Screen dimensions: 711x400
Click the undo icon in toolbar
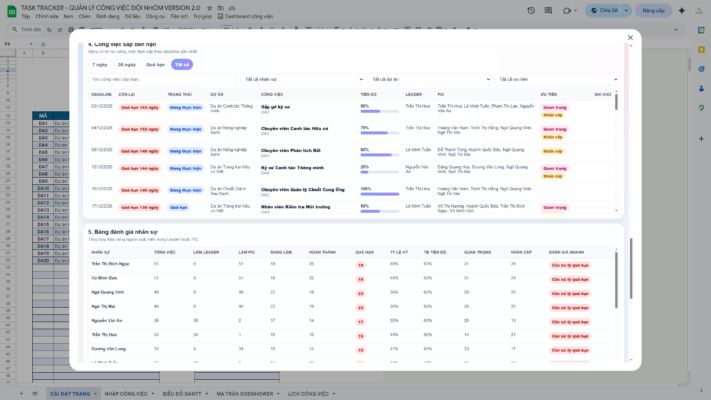click(49, 29)
